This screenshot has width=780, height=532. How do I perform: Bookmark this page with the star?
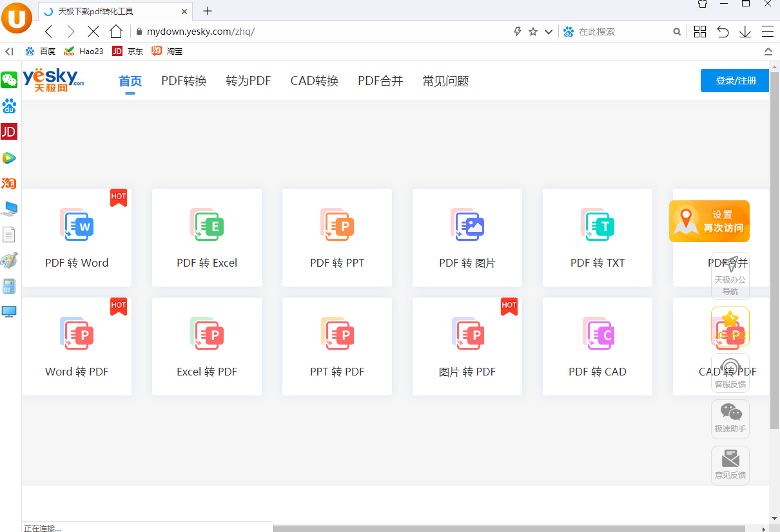click(533, 32)
